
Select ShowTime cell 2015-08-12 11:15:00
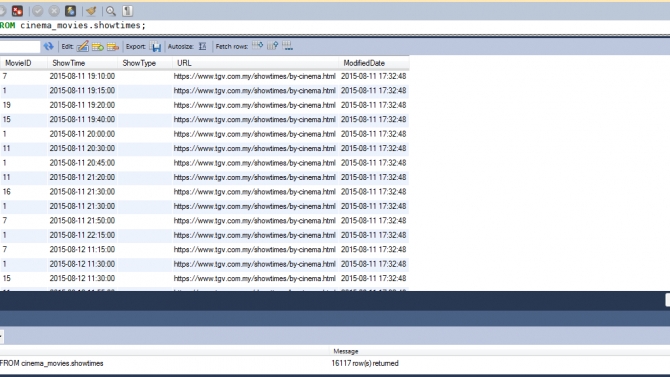pyautogui.click(x=82, y=250)
